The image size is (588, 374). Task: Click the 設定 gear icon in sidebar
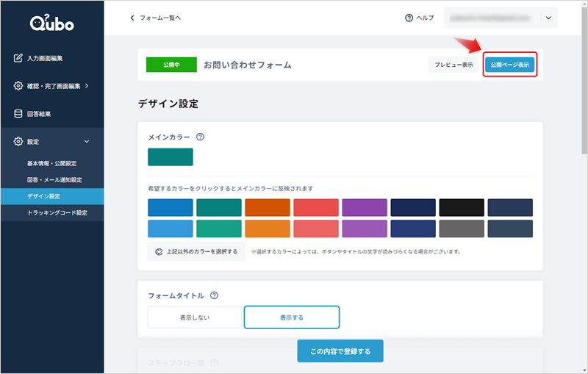[x=18, y=141]
